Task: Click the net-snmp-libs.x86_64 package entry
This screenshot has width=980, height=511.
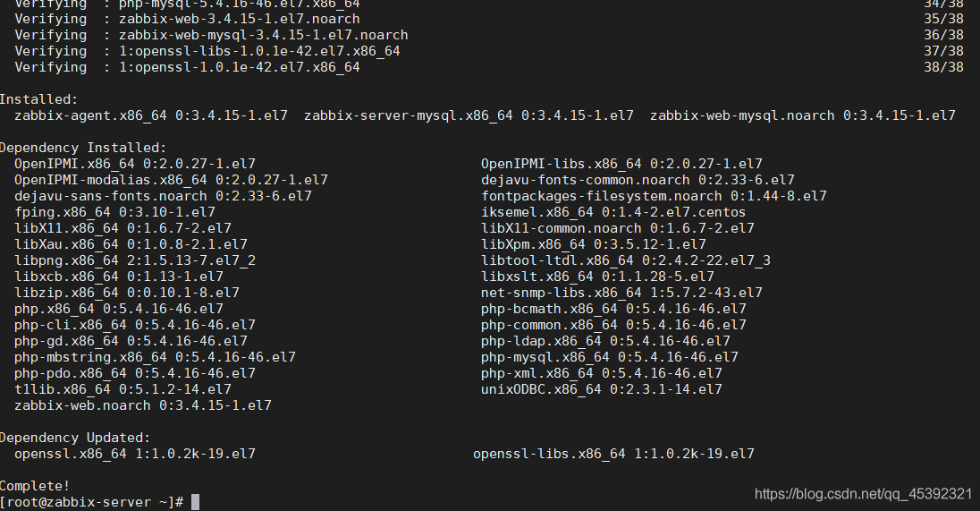Action: pos(621,293)
